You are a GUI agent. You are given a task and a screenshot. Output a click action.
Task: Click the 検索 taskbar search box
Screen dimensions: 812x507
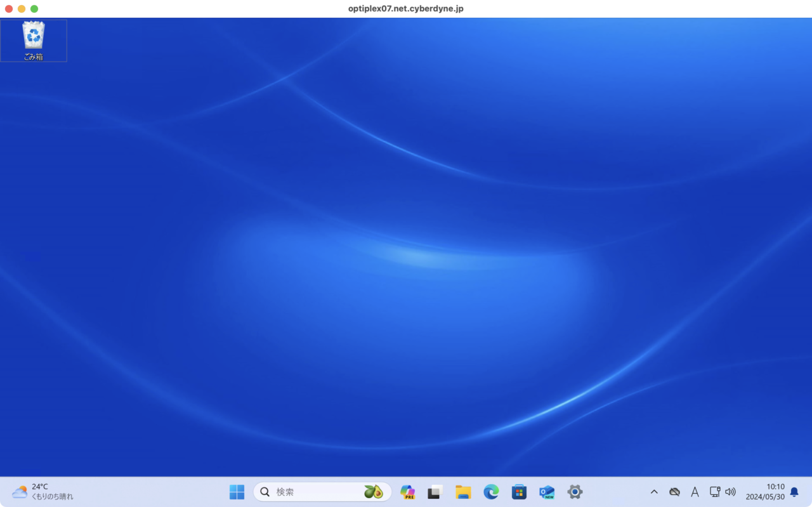[x=322, y=492]
